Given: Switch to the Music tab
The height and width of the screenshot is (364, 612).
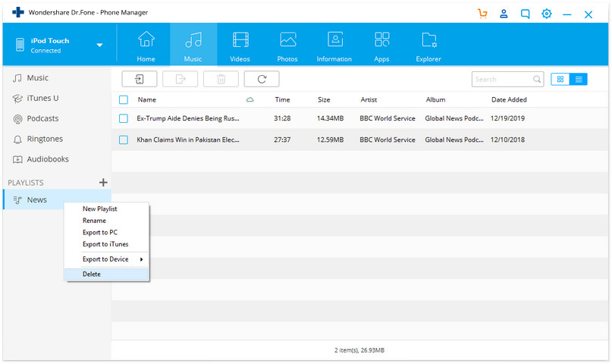Looking at the screenshot, I should click(193, 46).
